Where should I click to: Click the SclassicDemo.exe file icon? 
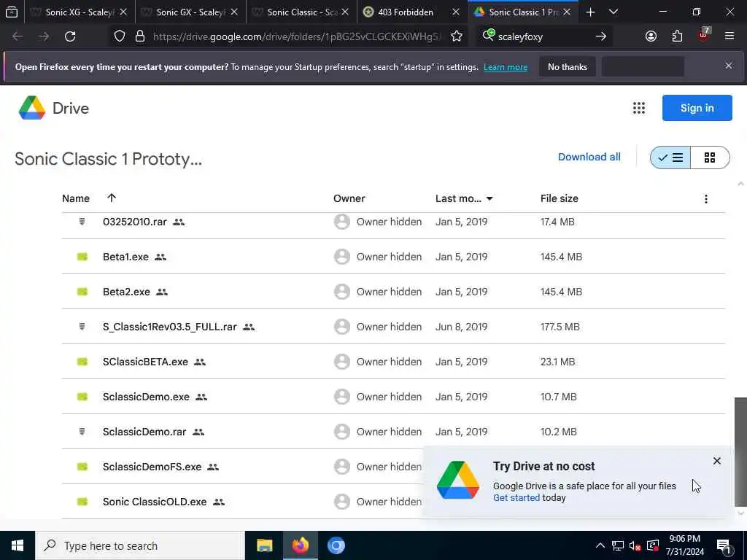click(x=82, y=397)
